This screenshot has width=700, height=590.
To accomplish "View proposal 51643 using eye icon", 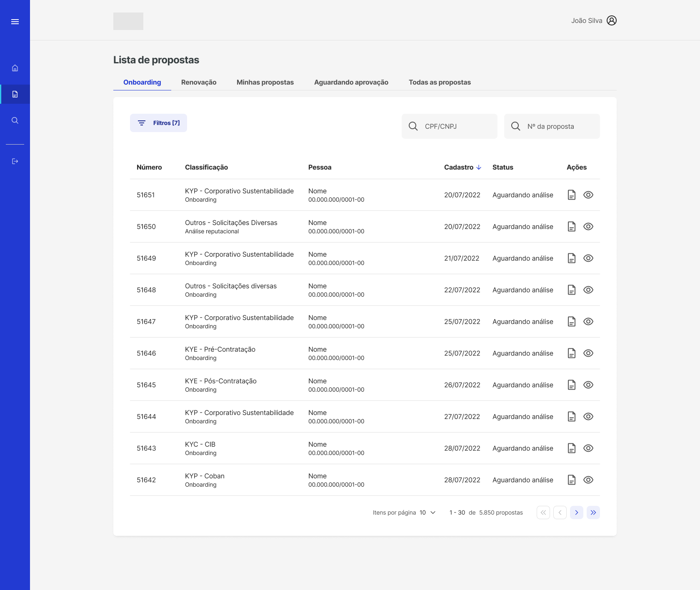I will 588,448.
